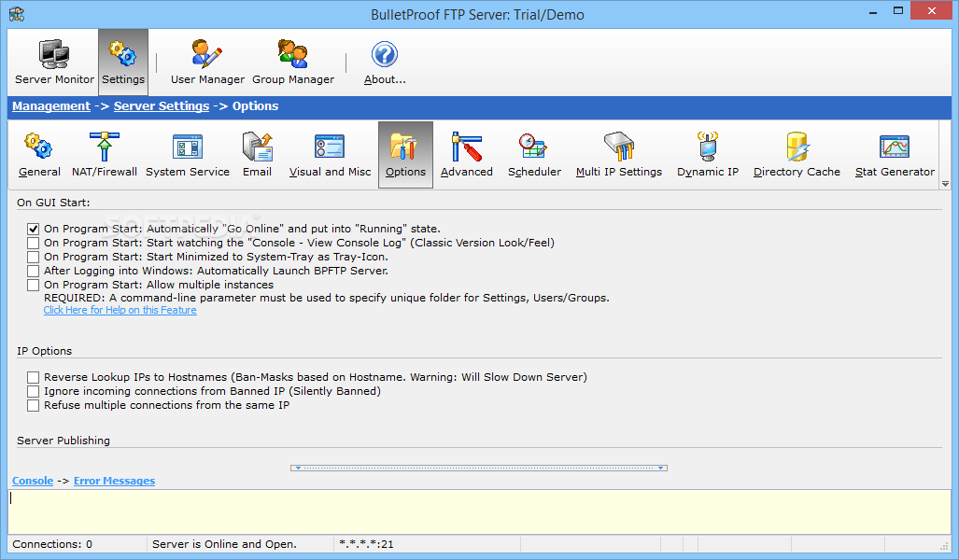
Task: Minimize the BulletProof FTP Server window
Action: (873, 11)
